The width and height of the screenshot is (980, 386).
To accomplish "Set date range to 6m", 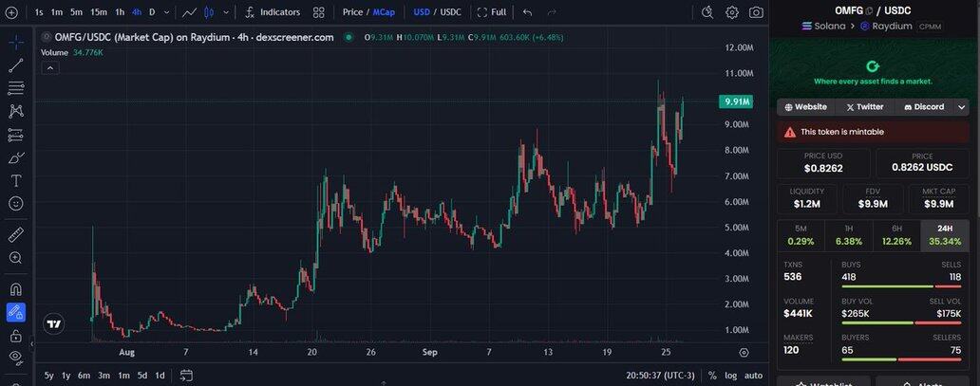I will click(84, 376).
